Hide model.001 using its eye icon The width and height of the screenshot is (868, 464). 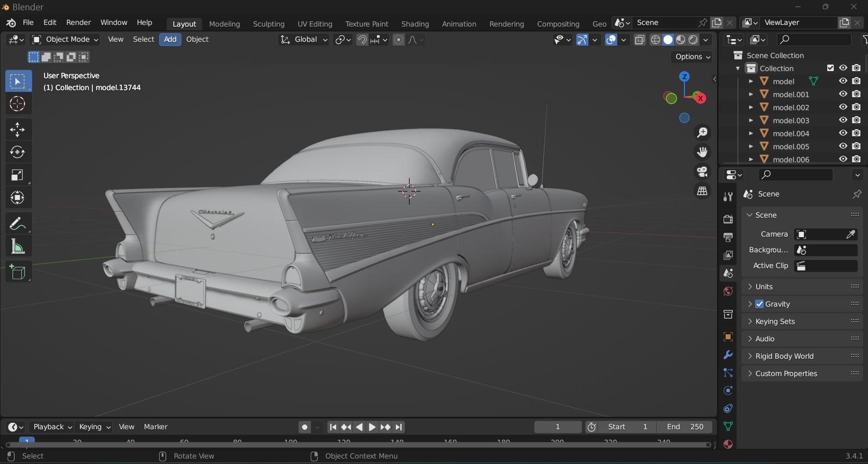point(843,94)
